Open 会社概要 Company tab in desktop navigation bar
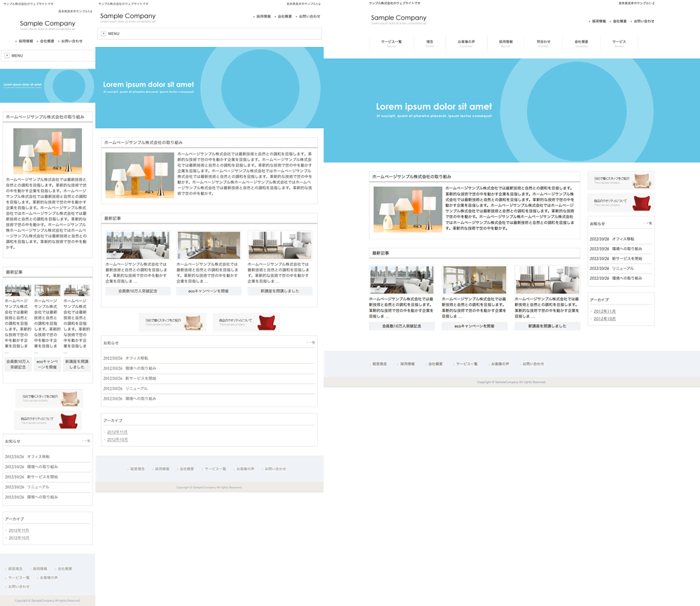Image resolution: width=700 pixels, height=606 pixels. pos(581,43)
